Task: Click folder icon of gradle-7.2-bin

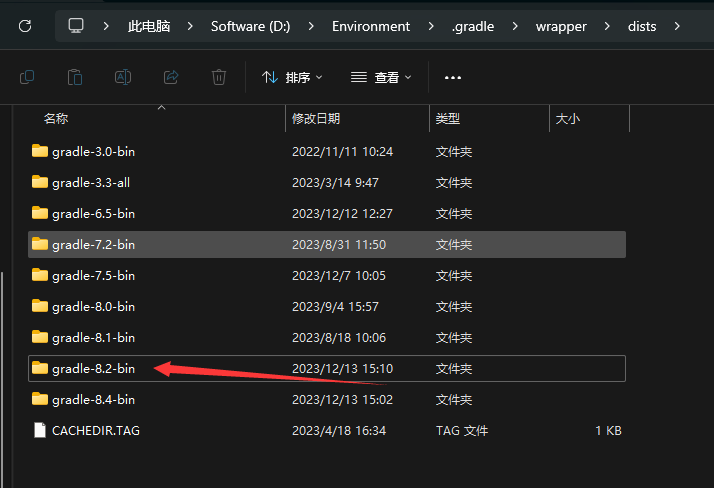Action: (40, 244)
